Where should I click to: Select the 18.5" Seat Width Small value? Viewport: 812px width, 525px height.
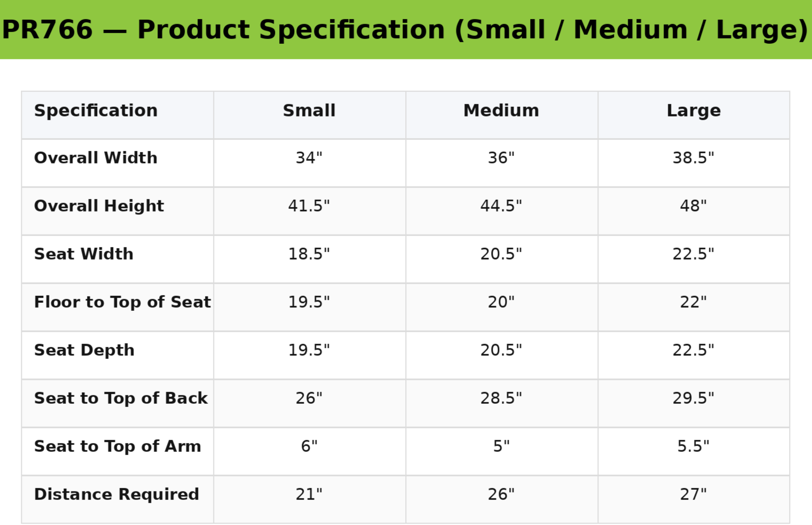(x=309, y=254)
